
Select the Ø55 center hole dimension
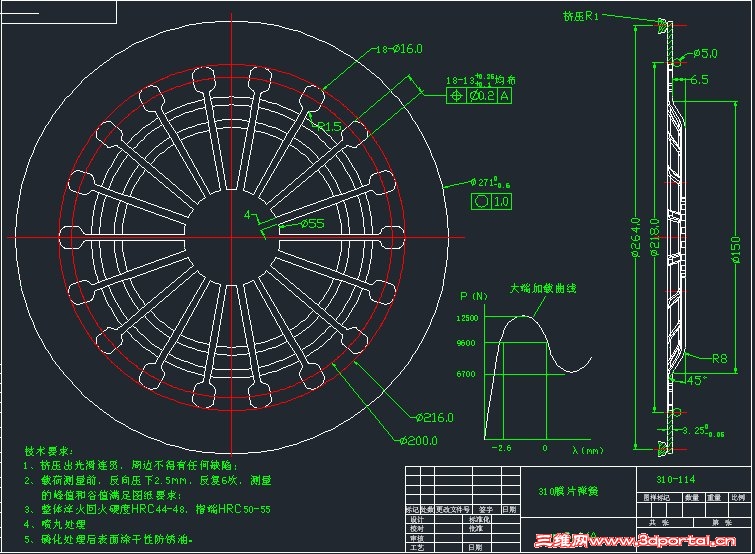pos(312,223)
